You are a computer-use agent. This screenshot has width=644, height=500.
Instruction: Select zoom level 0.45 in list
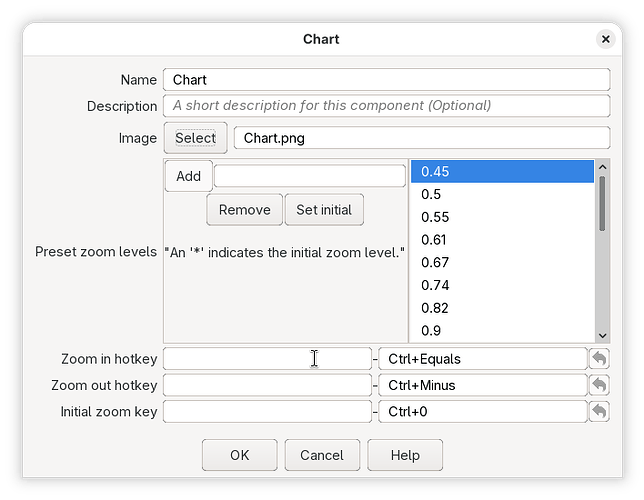502,171
